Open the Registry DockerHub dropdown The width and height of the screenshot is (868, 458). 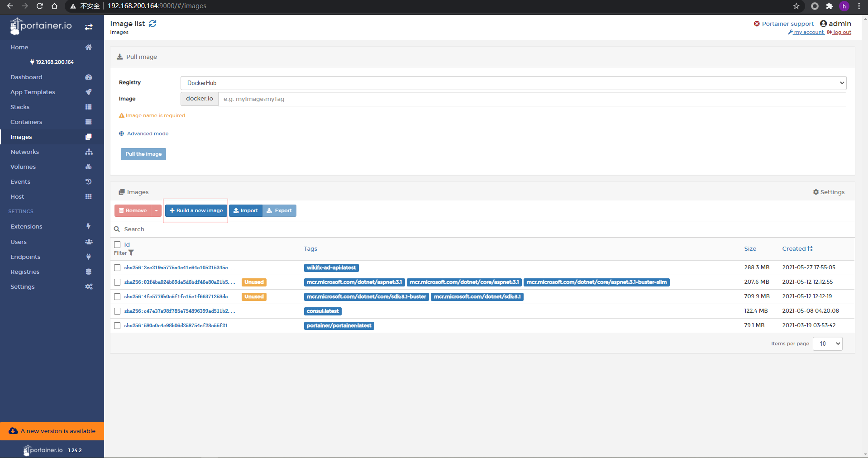click(513, 83)
